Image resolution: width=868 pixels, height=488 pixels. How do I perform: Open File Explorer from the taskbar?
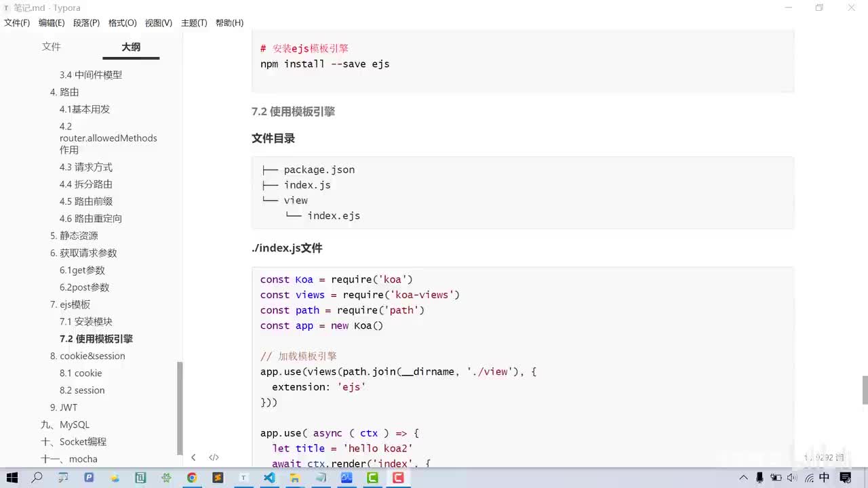295,478
